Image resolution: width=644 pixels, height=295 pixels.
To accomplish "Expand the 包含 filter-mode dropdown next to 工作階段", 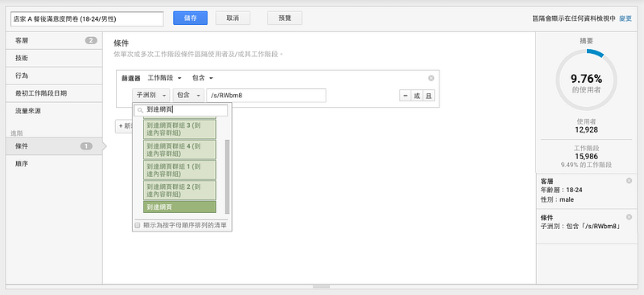I will [203, 78].
